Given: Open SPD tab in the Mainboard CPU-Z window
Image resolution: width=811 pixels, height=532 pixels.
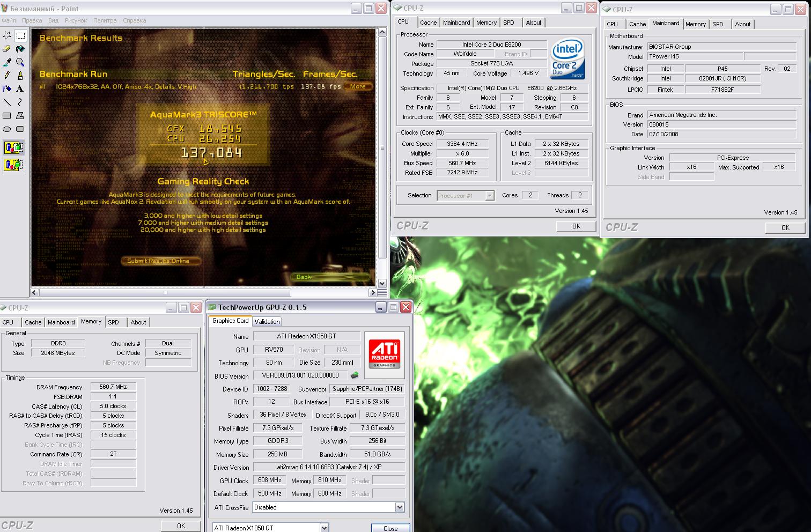Looking at the screenshot, I should (x=718, y=24).
